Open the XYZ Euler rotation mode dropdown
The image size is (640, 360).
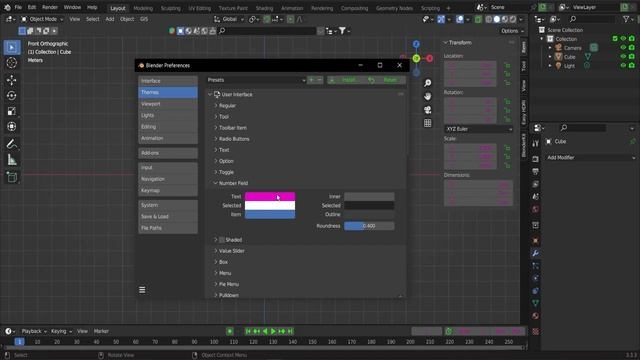[478, 129]
